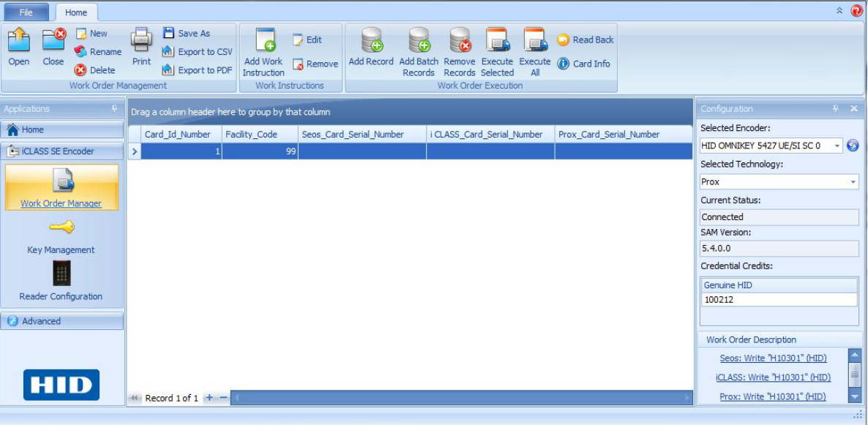Image resolution: width=868 pixels, height=425 pixels.
Task: Execute All records
Action: click(535, 53)
